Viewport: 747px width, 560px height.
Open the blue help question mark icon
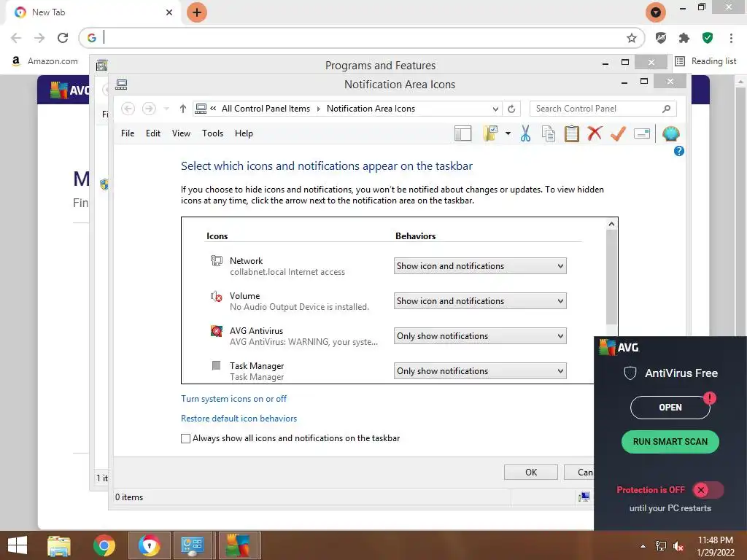tap(679, 152)
